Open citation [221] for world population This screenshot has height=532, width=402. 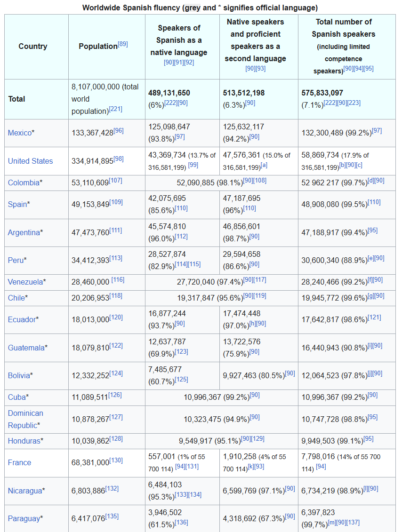(x=115, y=109)
